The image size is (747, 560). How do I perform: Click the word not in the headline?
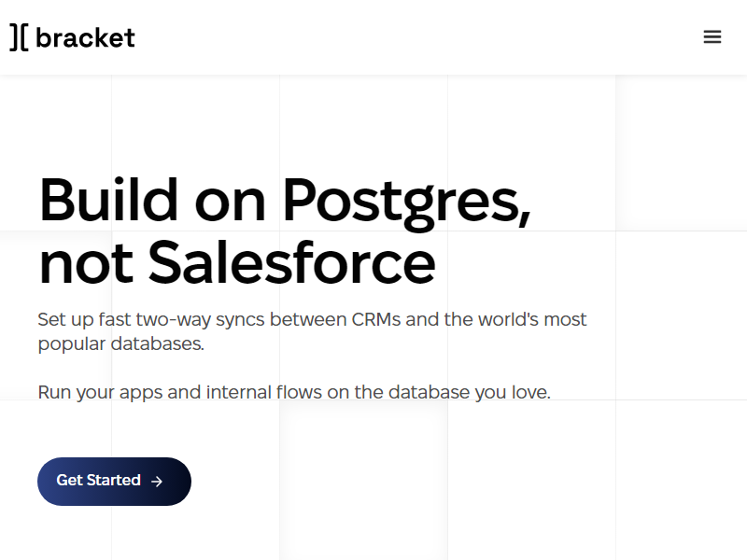tap(86, 262)
